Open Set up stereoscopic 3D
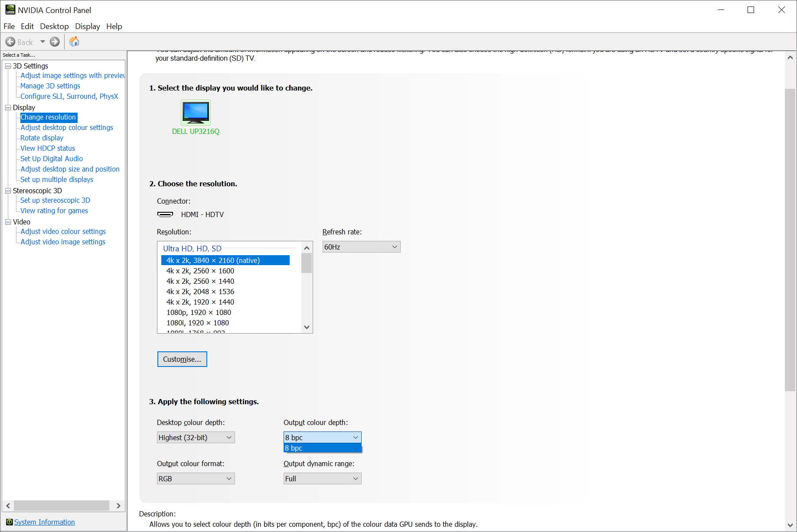Image resolution: width=797 pixels, height=532 pixels. click(x=55, y=200)
